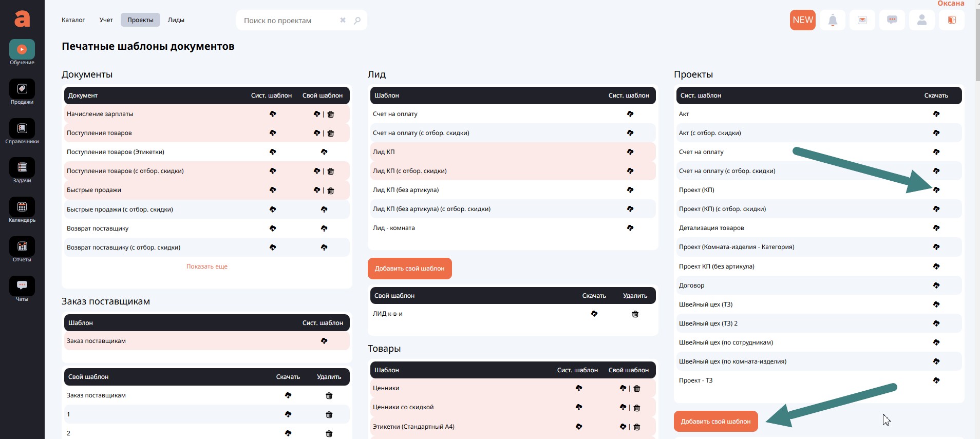
Task: Click Добавить свой шаблон under Лид
Action: [409, 269]
